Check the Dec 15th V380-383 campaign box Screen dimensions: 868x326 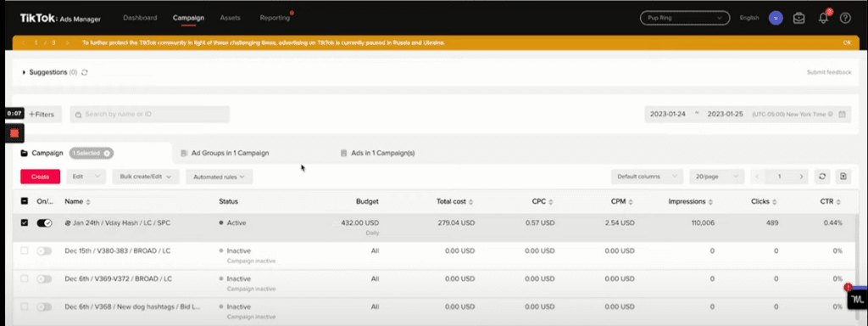pyautogui.click(x=24, y=250)
